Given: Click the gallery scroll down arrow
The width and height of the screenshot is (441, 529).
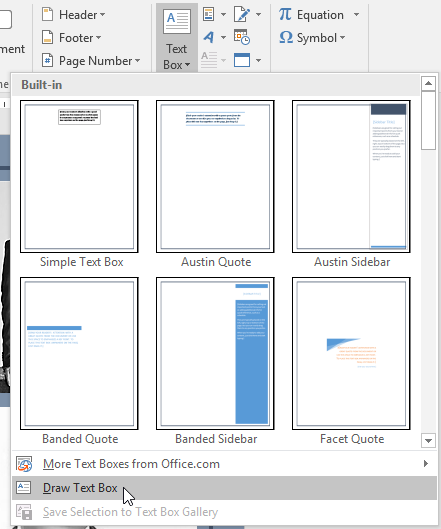Looking at the screenshot, I should coord(429,441).
